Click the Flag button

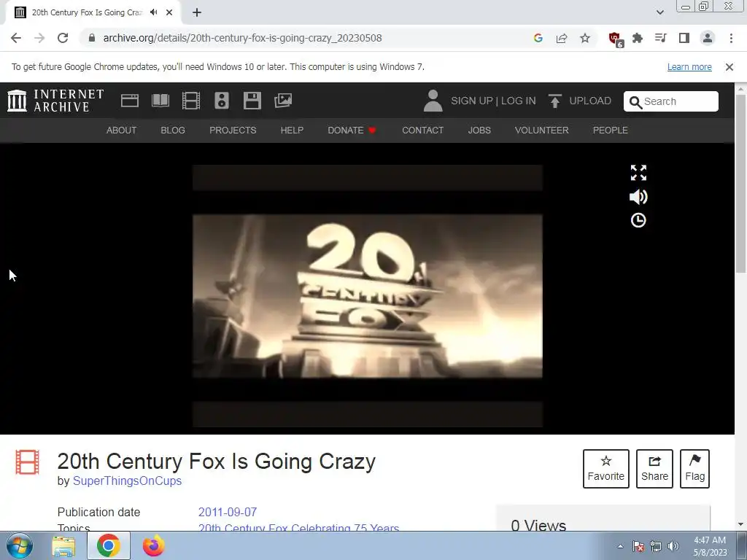coord(694,469)
